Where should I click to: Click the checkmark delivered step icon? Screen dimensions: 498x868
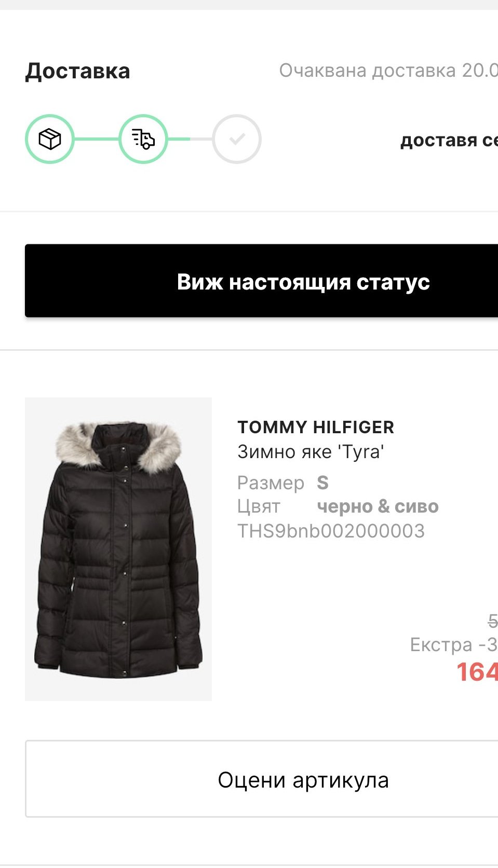tap(237, 139)
